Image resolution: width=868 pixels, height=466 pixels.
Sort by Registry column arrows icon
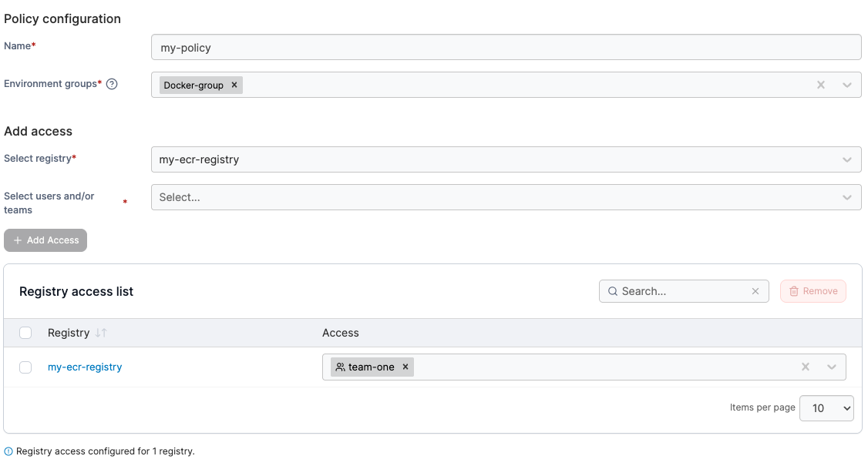(101, 333)
